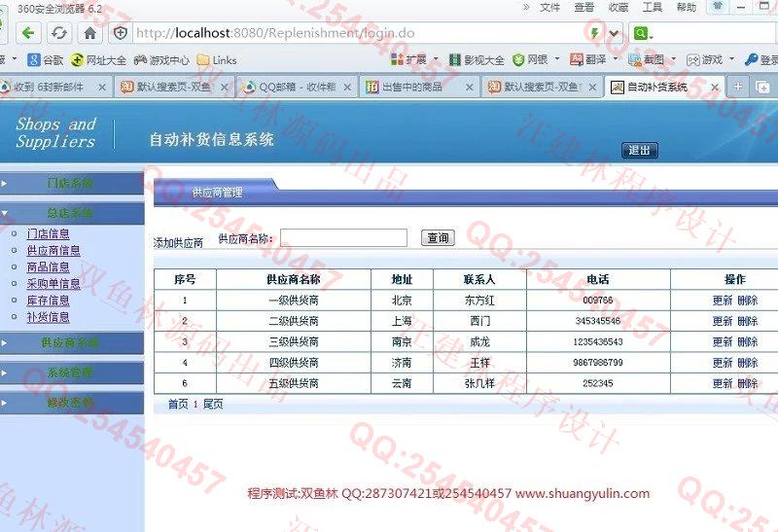The height and width of the screenshot is (532, 778).
Task: Switch to the 出售中的商品 tab
Action: coord(418,87)
